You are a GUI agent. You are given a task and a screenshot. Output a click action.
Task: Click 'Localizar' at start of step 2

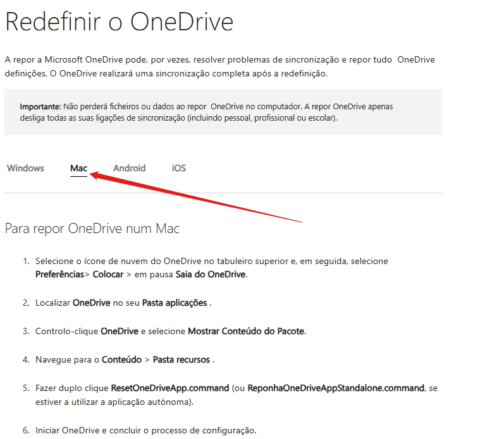[52, 303]
